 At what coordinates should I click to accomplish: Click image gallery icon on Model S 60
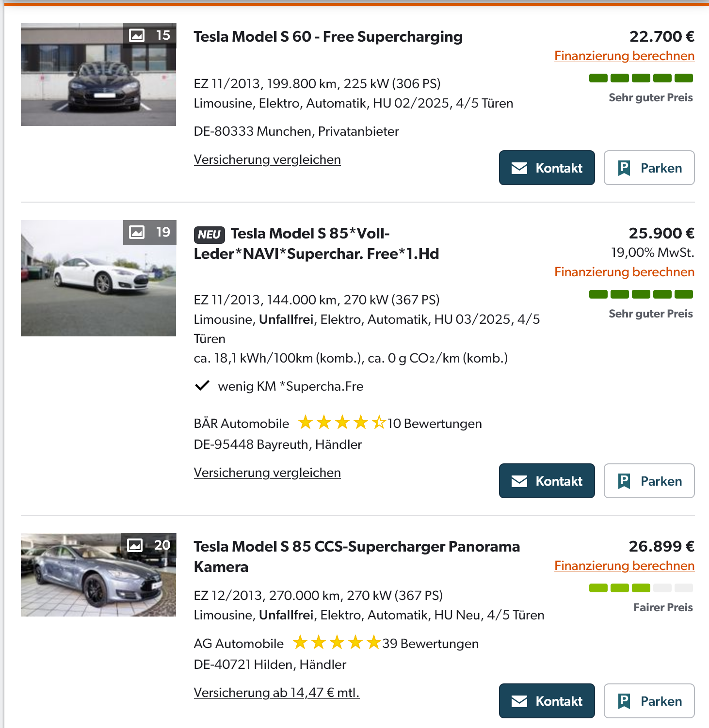point(137,35)
